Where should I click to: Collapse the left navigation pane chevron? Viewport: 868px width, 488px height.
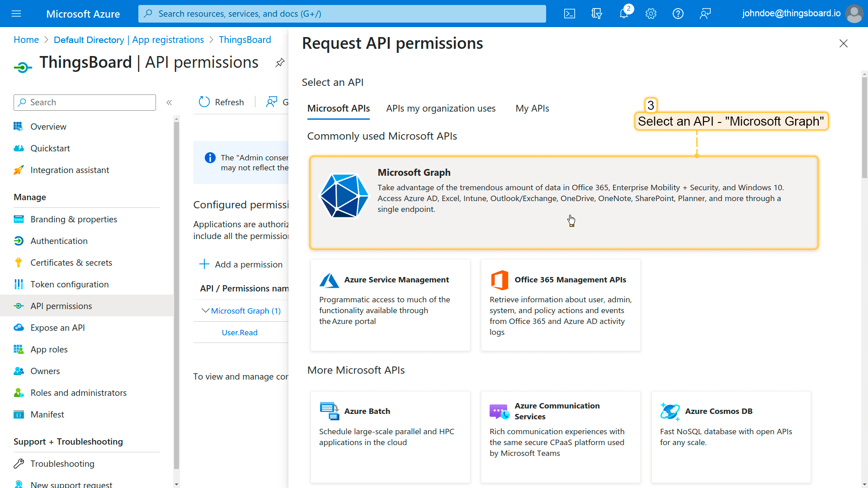click(169, 103)
